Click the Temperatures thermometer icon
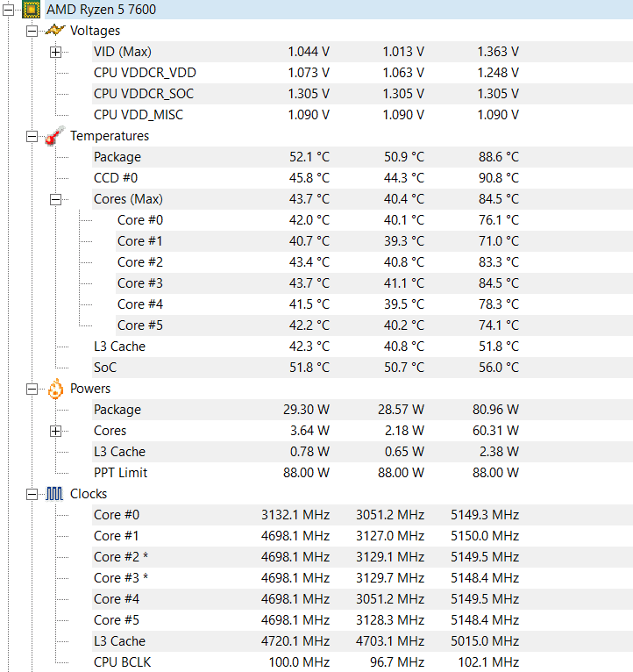Viewport: 633px width, 672px height. click(x=55, y=136)
